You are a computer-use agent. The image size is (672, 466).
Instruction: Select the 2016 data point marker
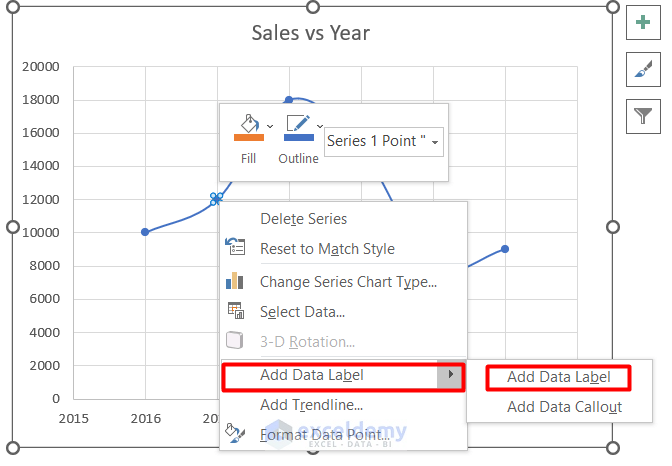click(145, 232)
